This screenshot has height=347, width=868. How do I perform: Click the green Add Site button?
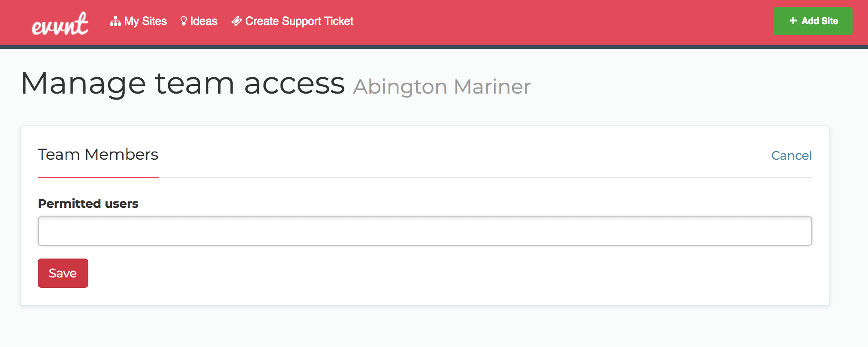pos(812,21)
